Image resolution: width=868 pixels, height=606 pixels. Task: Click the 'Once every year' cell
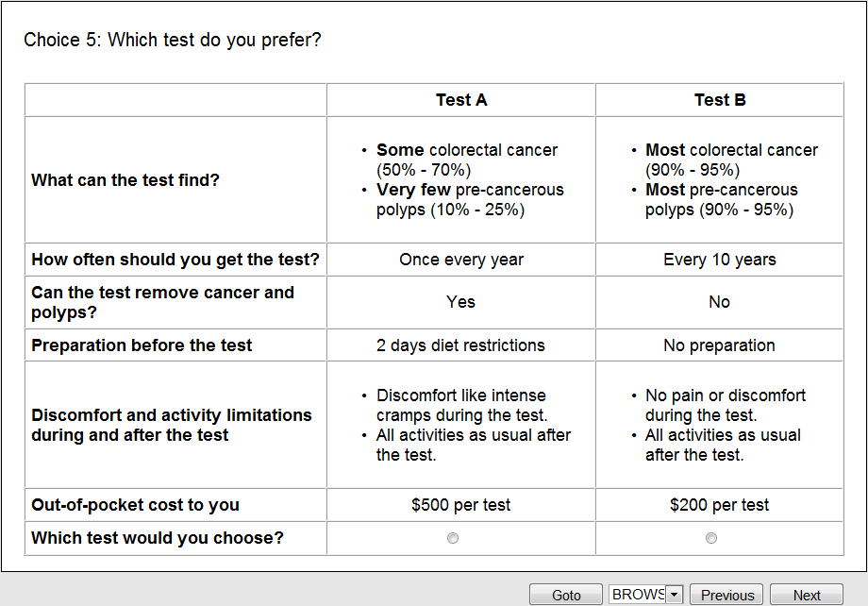[461, 260]
